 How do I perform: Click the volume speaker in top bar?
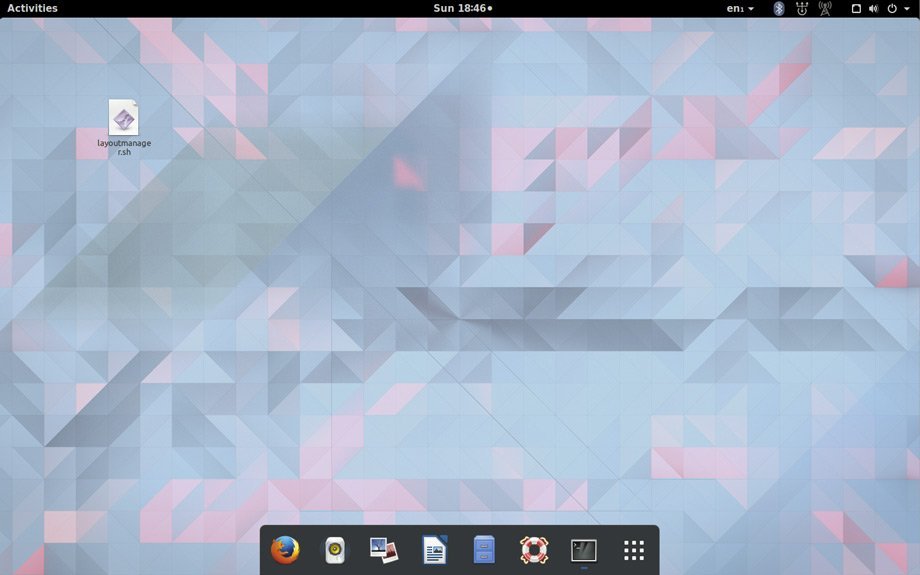[x=873, y=8]
